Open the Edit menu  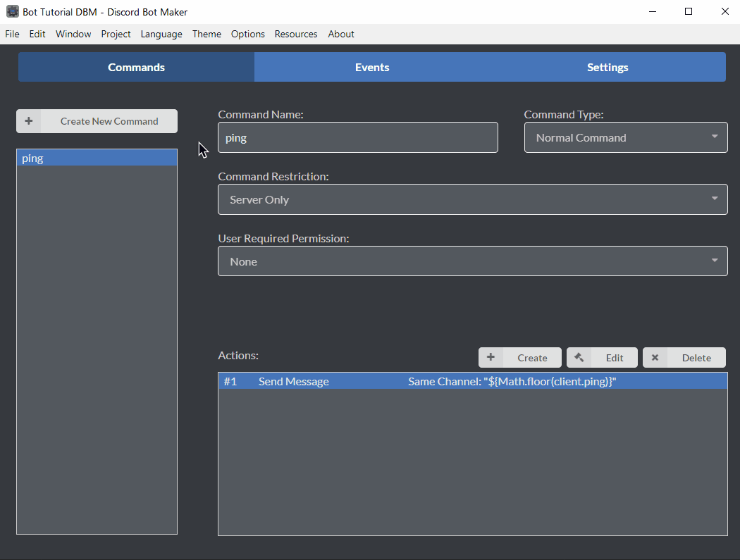point(37,34)
